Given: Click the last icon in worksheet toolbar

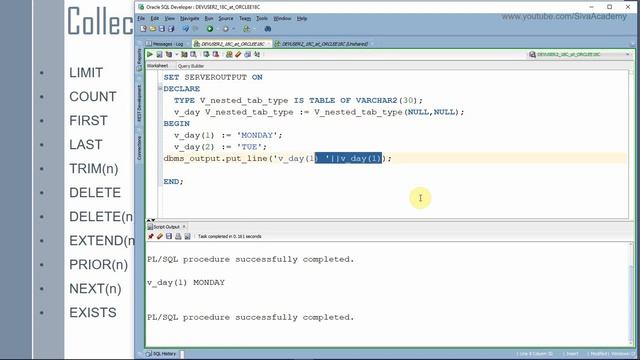Looking at the screenshot, I should 257,54.
